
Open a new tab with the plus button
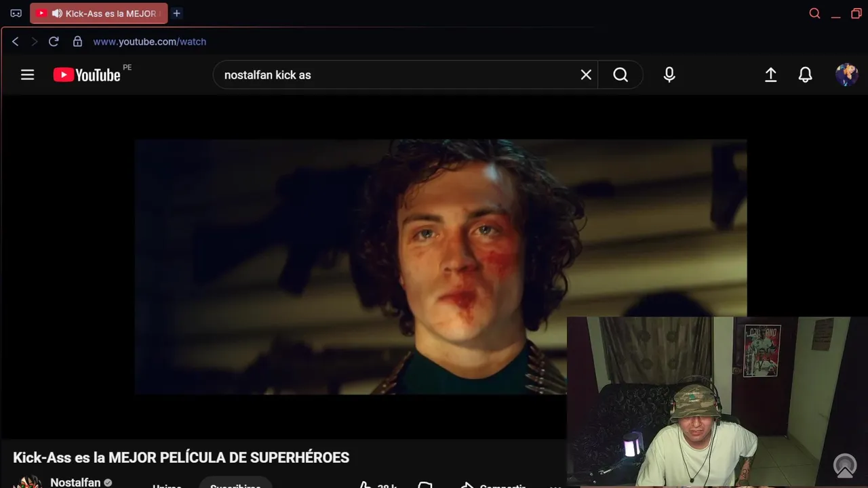(x=176, y=14)
